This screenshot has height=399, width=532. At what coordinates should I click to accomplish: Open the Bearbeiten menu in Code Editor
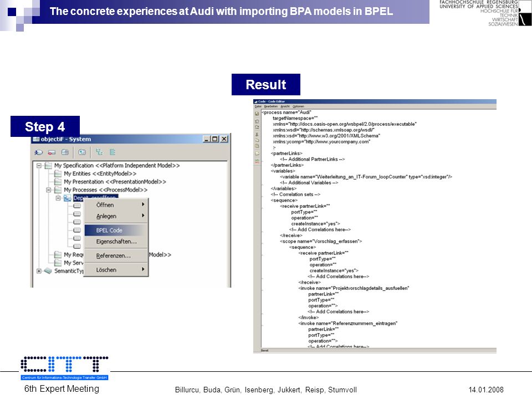coord(271,106)
